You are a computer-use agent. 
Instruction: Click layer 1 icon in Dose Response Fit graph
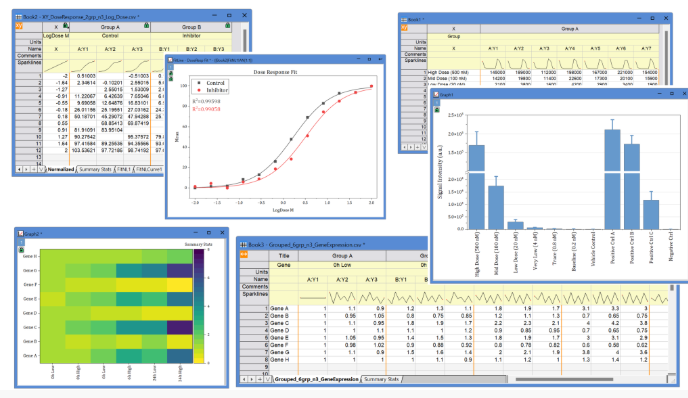tap(171, 67)
